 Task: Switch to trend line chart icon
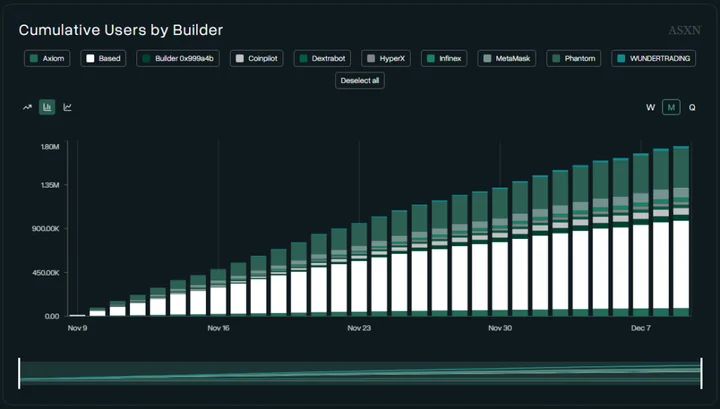[27, 107]
